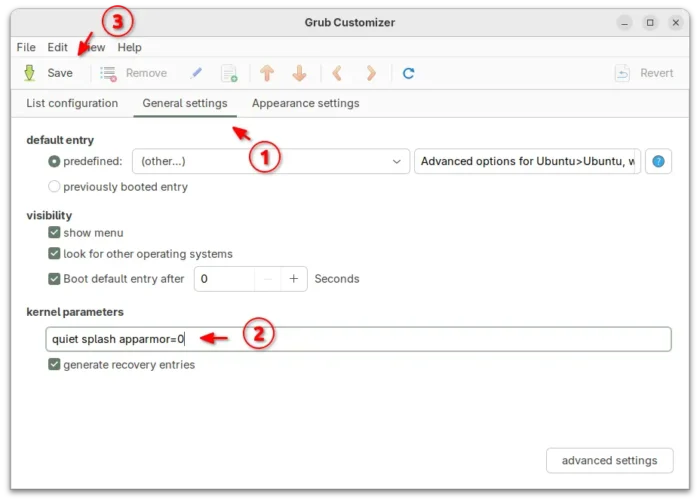Click the add new entry document icon

coord(229,73)
